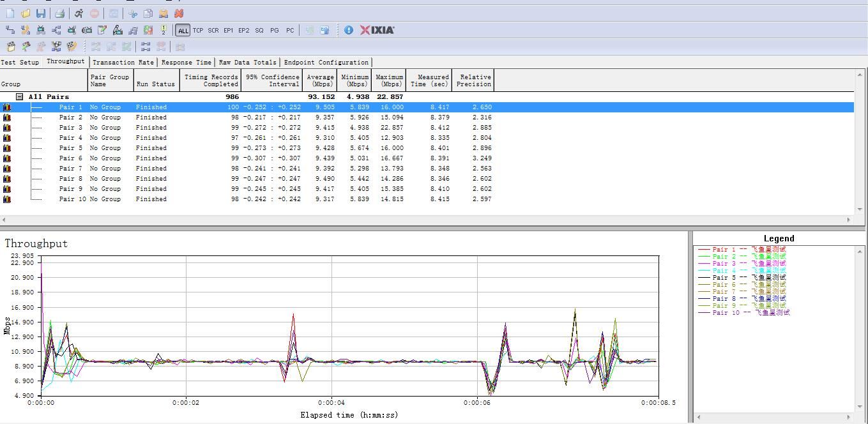
Task: Click the Pair 10 legend color line
Action: click(704, 313)
